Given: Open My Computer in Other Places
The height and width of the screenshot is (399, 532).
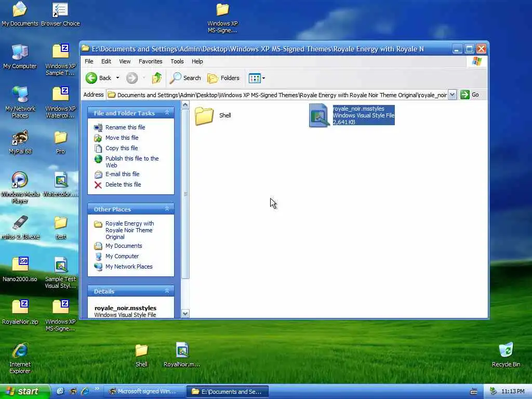Looking at the screenshot, I should coord(122,257).
